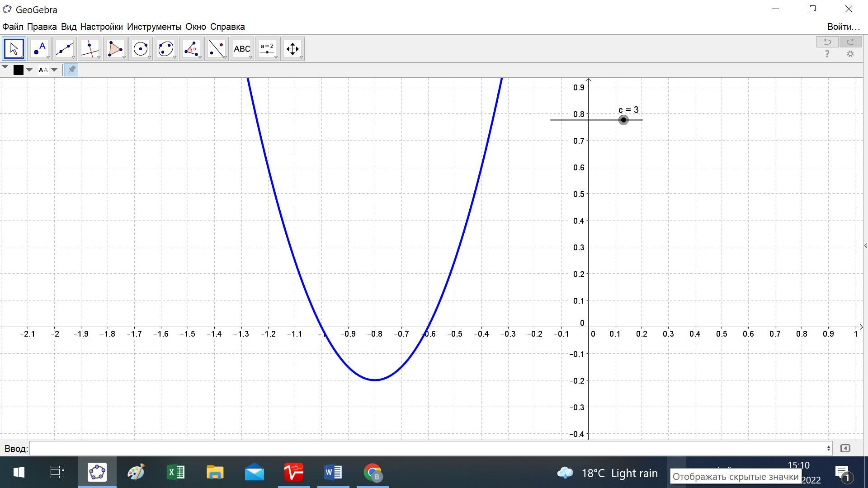Select the Perpendicular line tool
868x488 pixels.
(x=90, y=49)
